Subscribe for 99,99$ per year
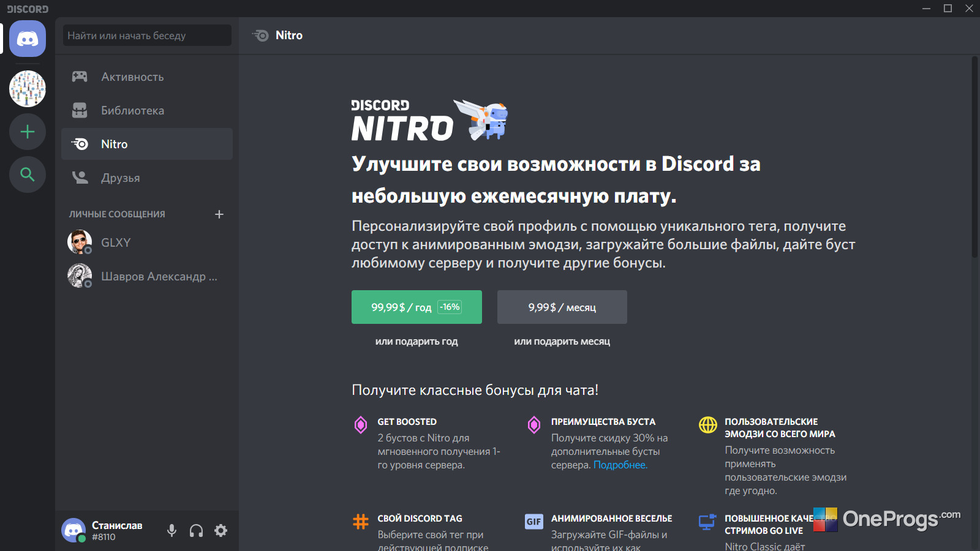Image resolution: width=980 pixels, height=551 pixels. click(417, 307)
